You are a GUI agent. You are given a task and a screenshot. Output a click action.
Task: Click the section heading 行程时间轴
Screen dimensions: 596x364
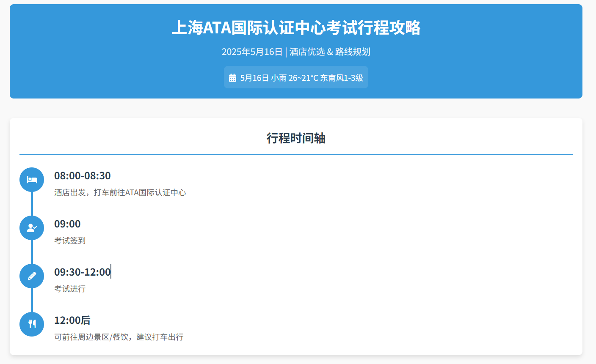coord(296,138)
